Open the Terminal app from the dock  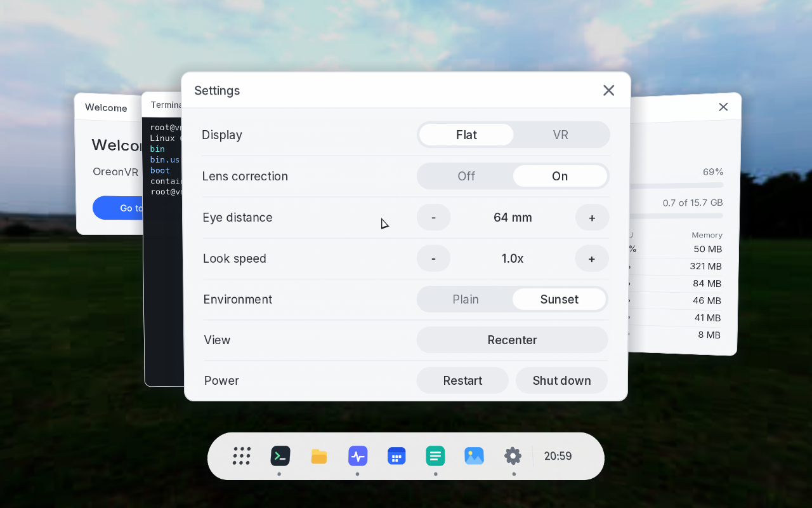(x=280, y=456)
